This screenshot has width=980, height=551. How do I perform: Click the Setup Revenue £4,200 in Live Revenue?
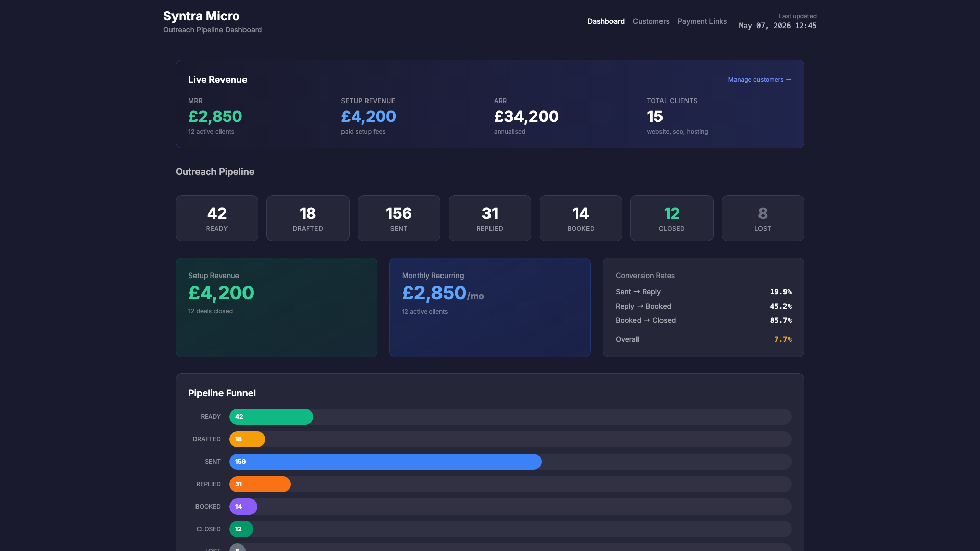[x=369, y=117]
